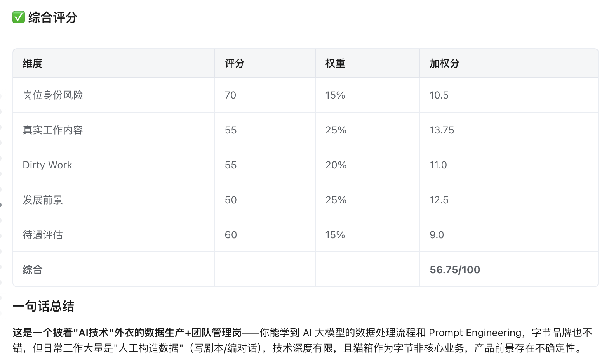
Task: Select the 评分 column header
Action: 235,63
